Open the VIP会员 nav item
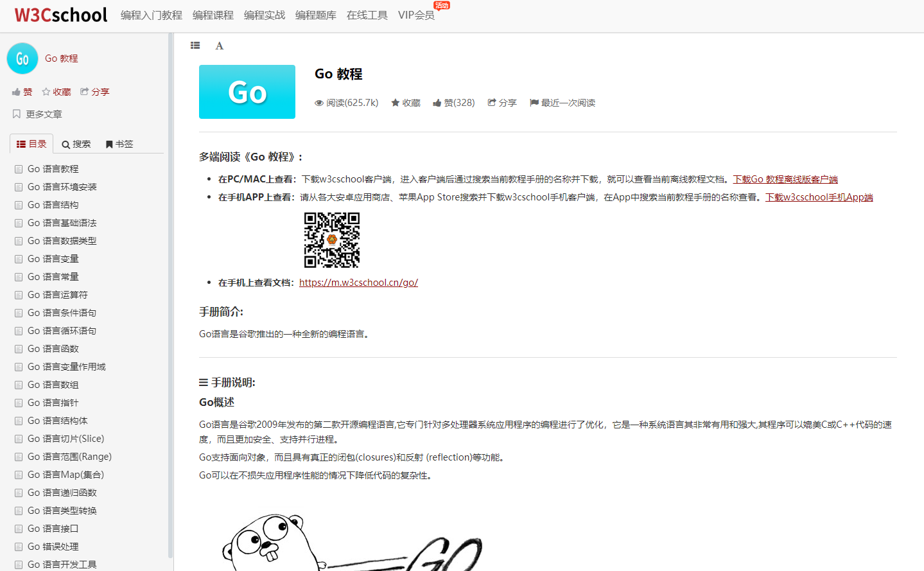The height and width of the screenshot is (571, 924). 416,15
